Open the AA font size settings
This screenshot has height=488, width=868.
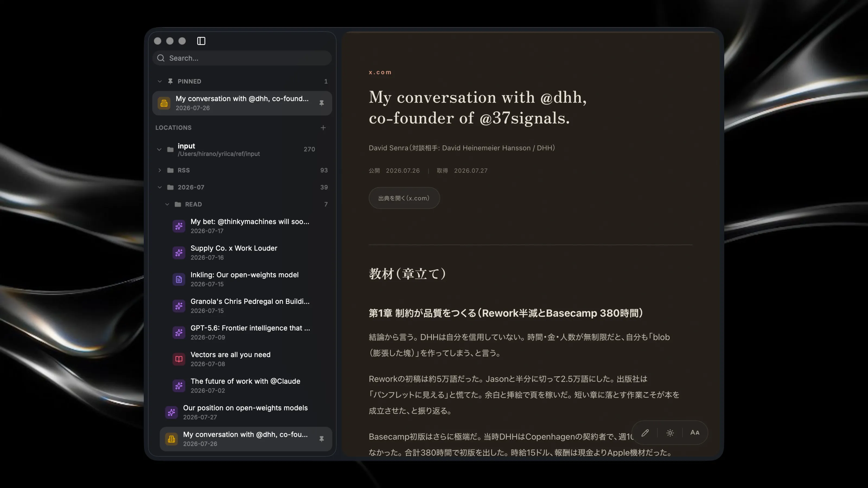(695, 433)
